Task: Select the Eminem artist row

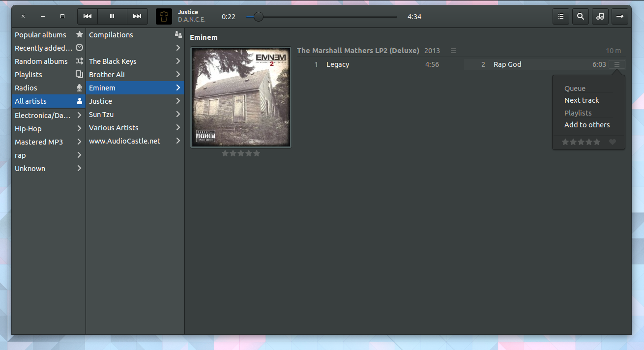Action: pos(135,88)
